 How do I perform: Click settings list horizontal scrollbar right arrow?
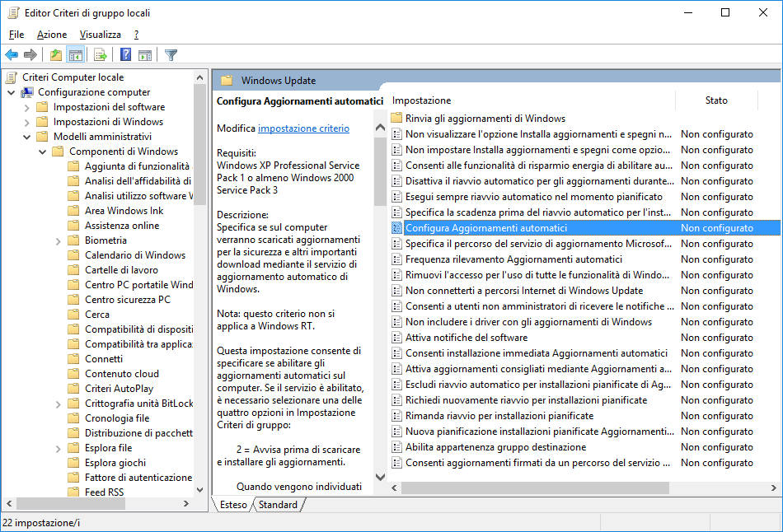click(773, 488)
